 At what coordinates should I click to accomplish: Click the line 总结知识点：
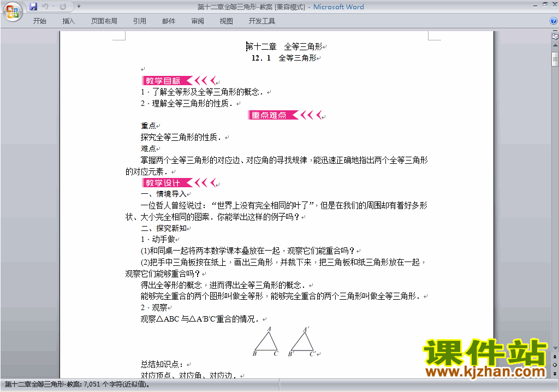162,364
